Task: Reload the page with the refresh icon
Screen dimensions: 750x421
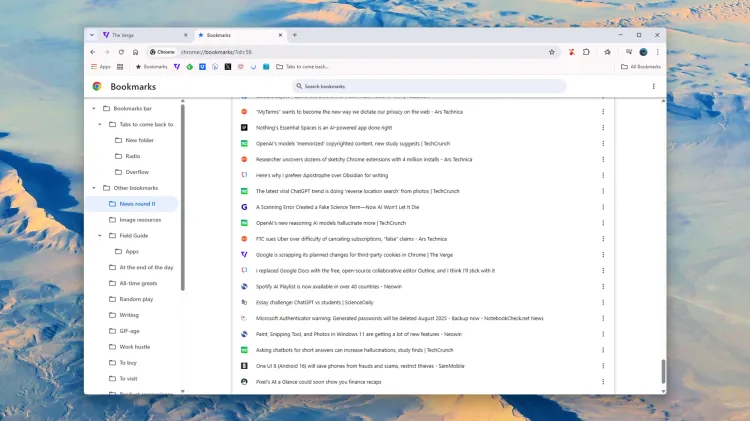Action: pos(121,52)
